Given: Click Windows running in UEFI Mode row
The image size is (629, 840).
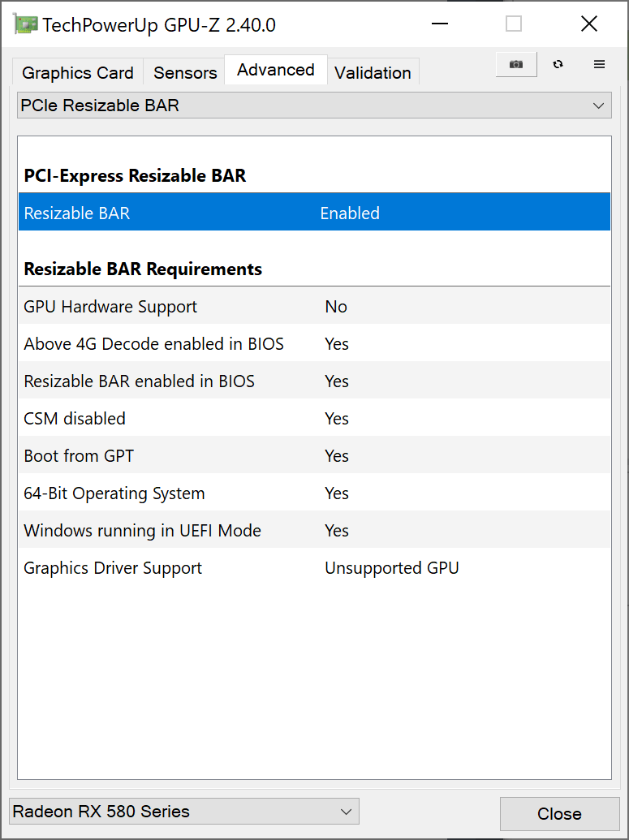Looking at the screenshot, I should [314, 531].
